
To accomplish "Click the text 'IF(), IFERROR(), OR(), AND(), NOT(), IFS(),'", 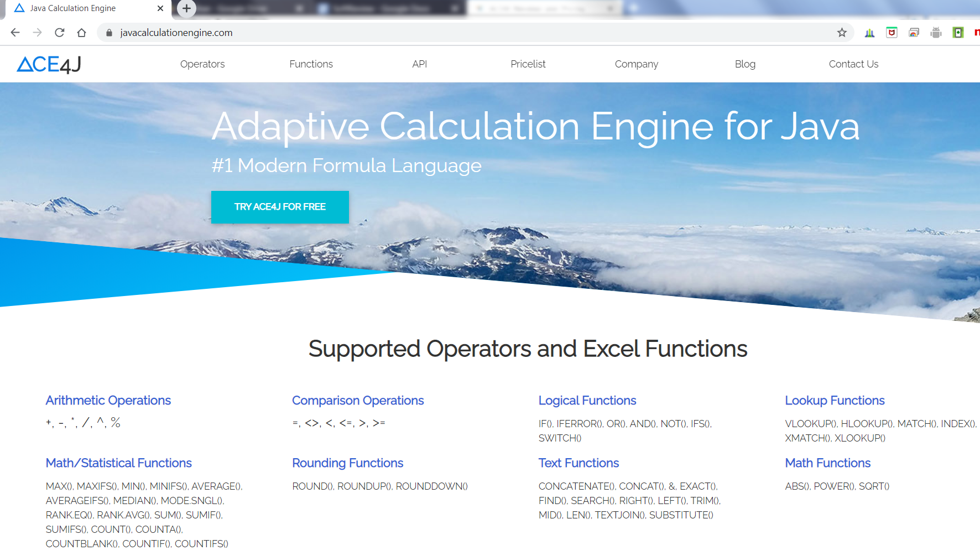I will tap(625, 424).
